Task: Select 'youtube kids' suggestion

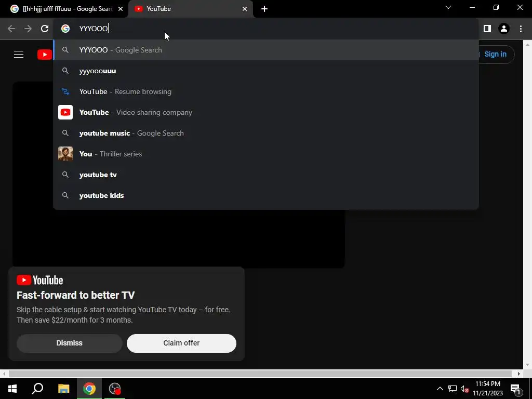Action: click(266, 195)
